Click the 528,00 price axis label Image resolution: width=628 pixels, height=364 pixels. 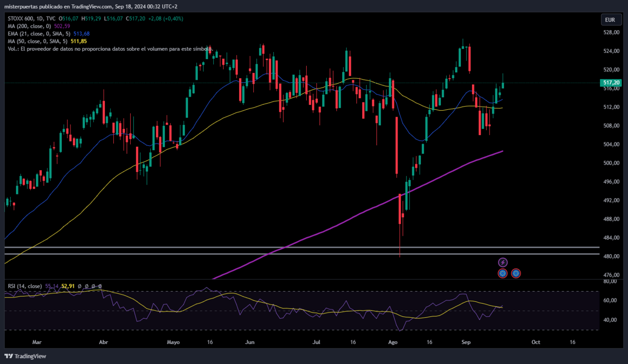612,33
